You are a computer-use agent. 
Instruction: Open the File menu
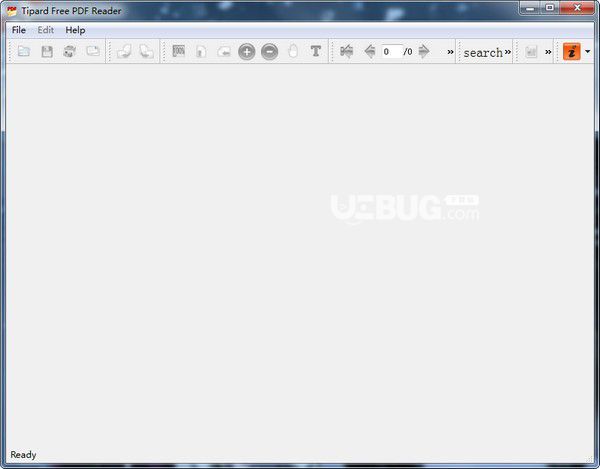point(19,30)
